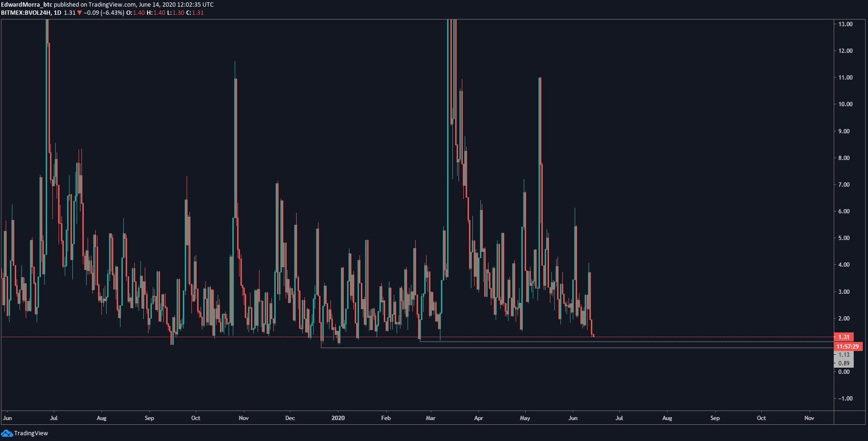868x441 pixels.
Task: Click the O:1.40 open value
Action: click(x=135, y=13)
